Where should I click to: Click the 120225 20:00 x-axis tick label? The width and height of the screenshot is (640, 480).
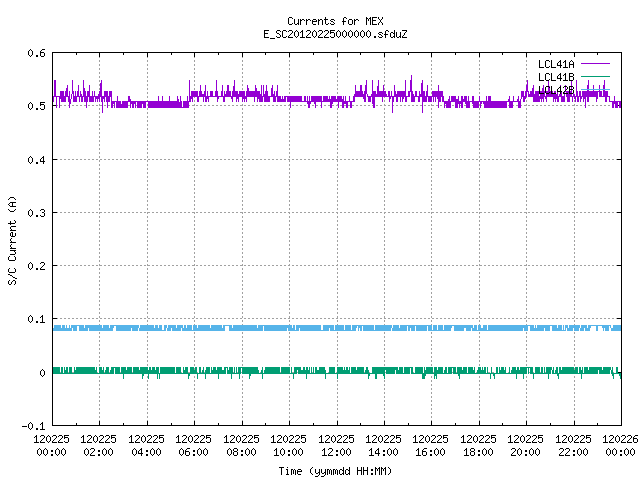(x=525, y=445)
